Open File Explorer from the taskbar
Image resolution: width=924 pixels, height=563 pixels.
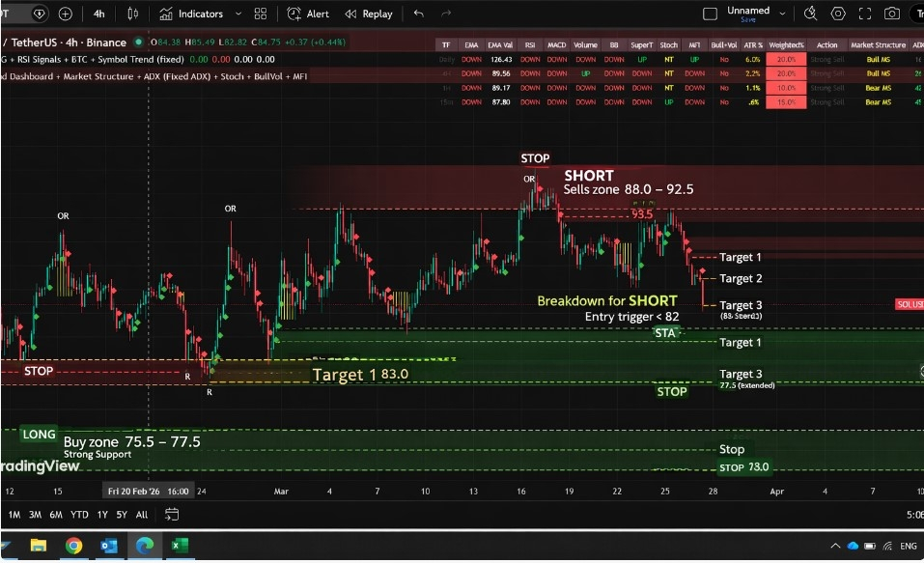(39, 546)
